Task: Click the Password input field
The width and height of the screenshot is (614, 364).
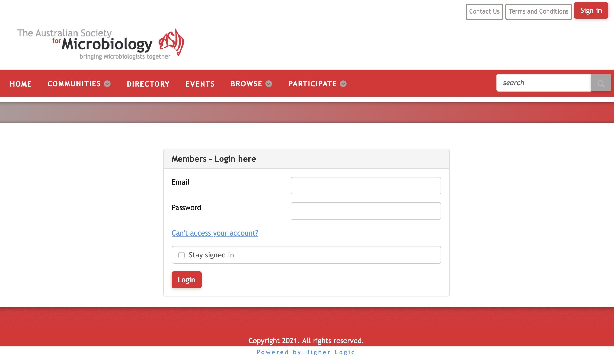Action: pos(366,211)
